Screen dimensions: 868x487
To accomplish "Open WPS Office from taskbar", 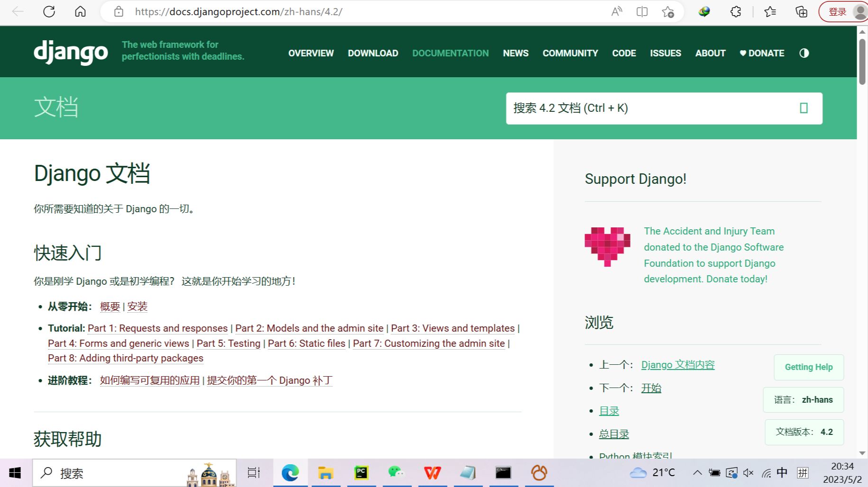I will (432, 473).
